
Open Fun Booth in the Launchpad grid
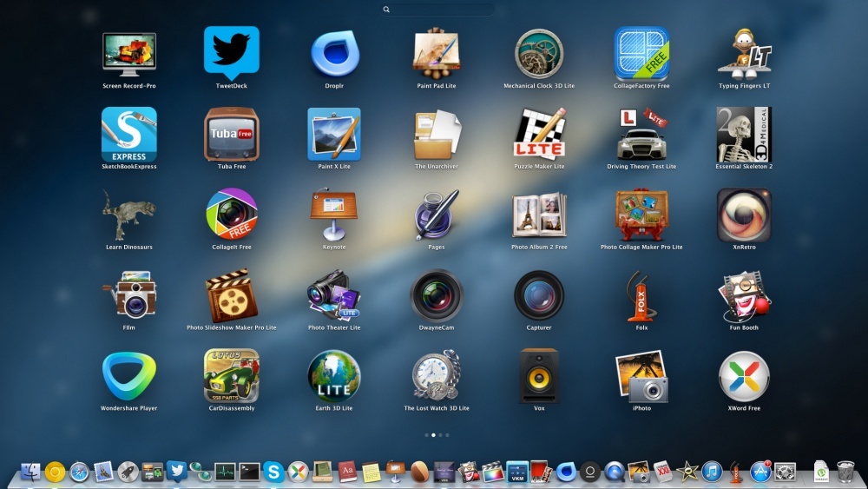point(744,295)
